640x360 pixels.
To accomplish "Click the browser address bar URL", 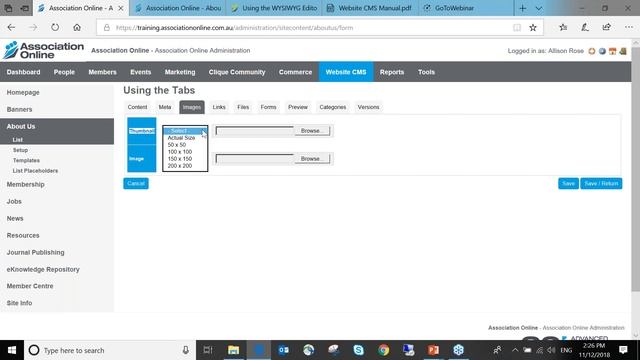I will (234, 28).
